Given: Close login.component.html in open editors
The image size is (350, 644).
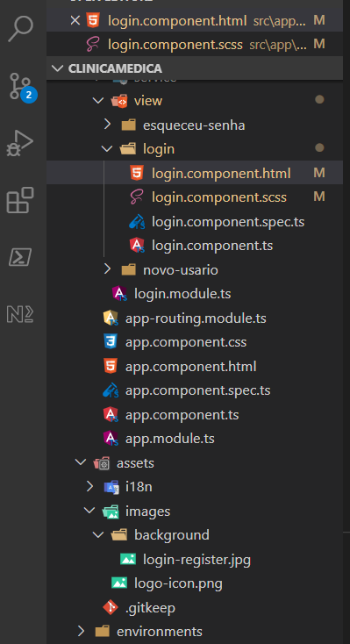Looking at the screenshot, I should (75, 19).
